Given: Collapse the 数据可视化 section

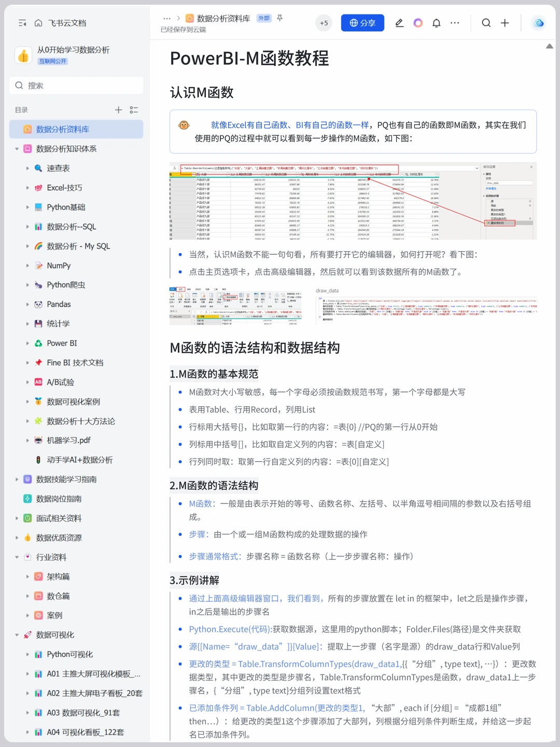Looking at the screenshot, I should 17,634.
